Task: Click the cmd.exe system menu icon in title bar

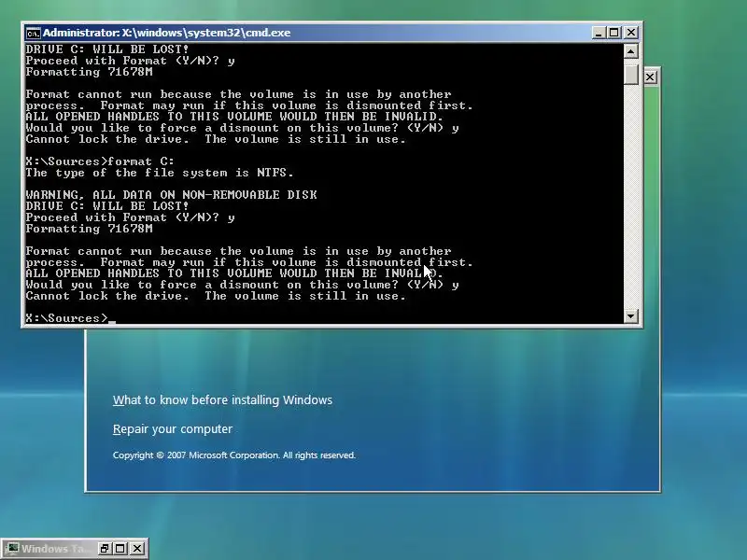Action: pyautogui.click(x=33, y=33)
